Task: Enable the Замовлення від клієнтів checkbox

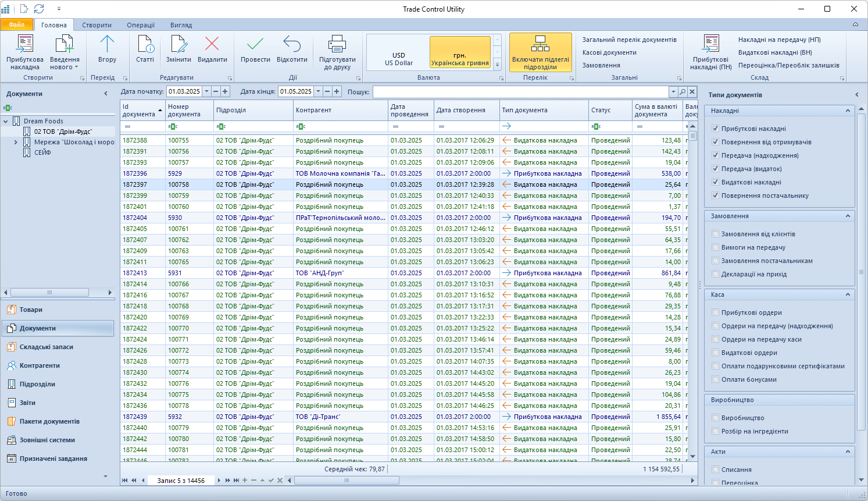Action: (716, 234)
